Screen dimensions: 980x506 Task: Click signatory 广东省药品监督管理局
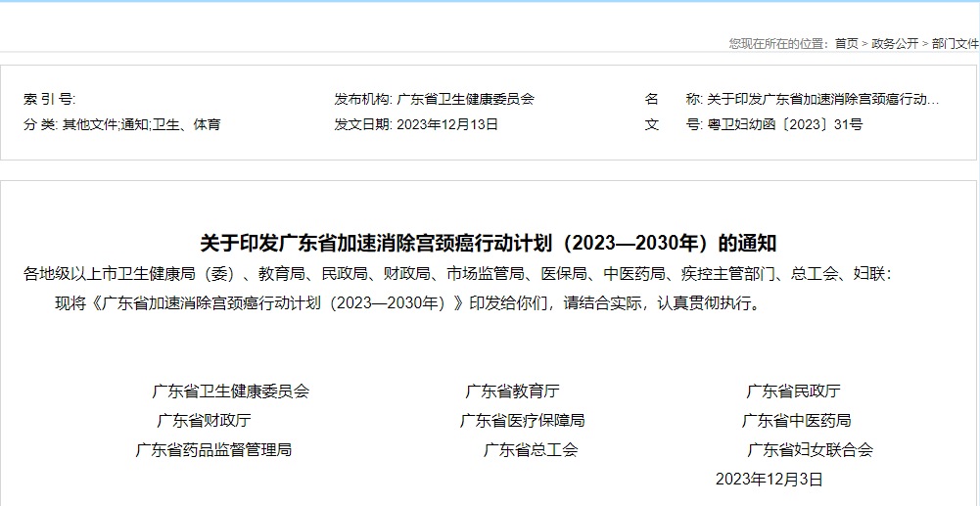pyautogui.click(x=213, y=450)
